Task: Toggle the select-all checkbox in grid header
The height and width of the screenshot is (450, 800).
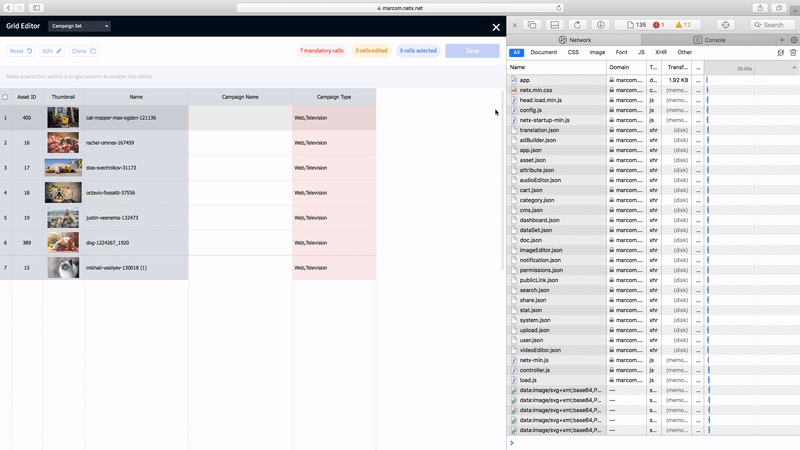Action: (5, 97)
